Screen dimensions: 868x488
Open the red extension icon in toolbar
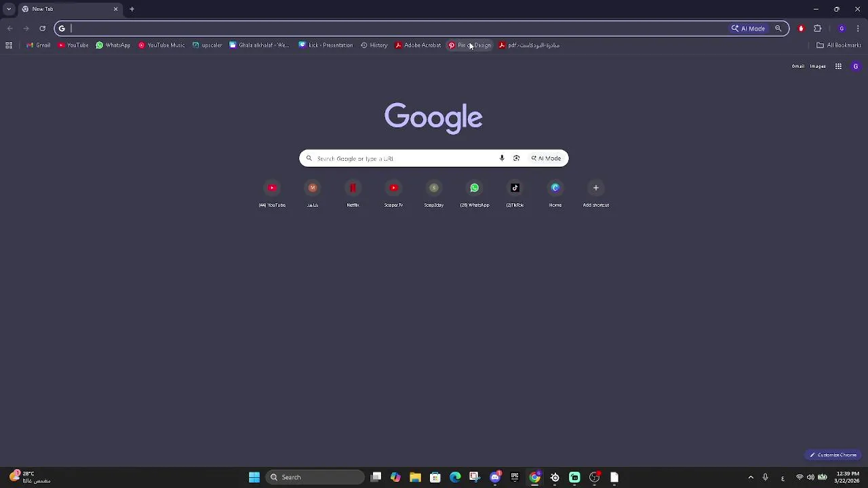[801, 28]
